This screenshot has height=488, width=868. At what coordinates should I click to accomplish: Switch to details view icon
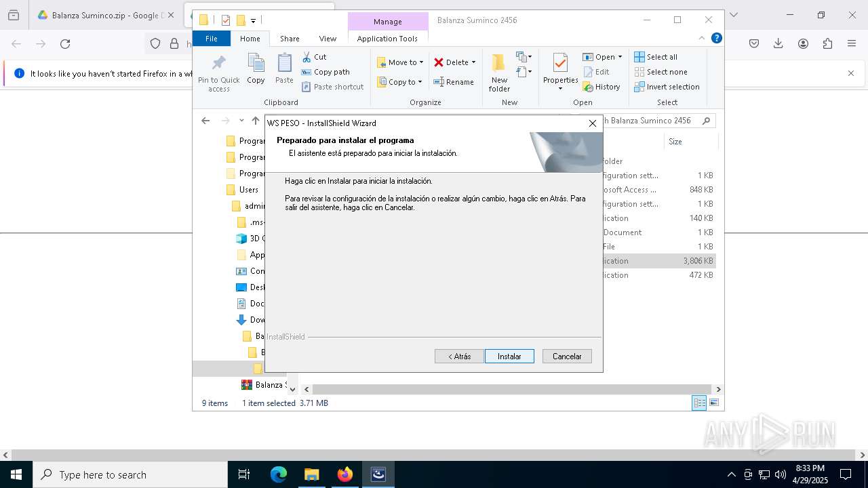pos(699,403)
